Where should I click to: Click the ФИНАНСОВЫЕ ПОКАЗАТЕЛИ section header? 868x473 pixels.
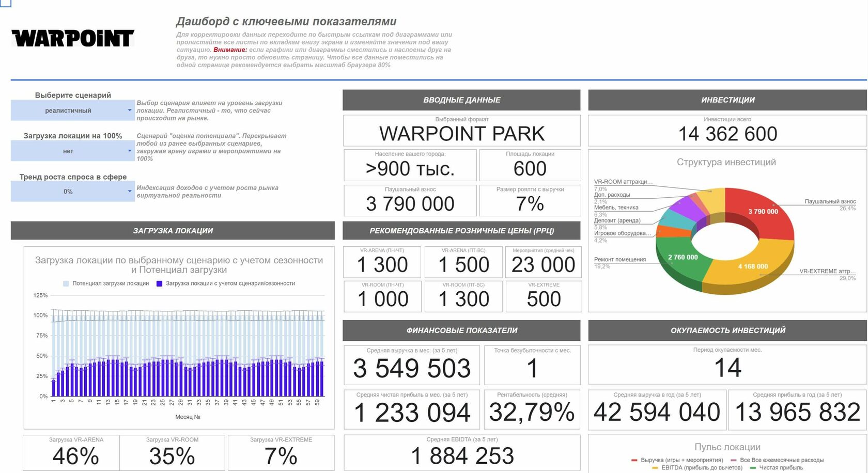[x=461, y=330]
